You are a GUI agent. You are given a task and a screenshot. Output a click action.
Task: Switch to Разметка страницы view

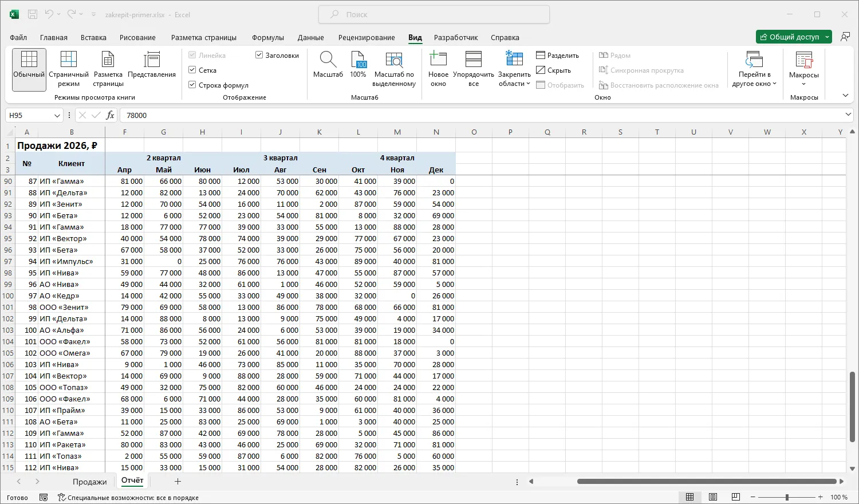pyautogui.click(x=108, y=69)
